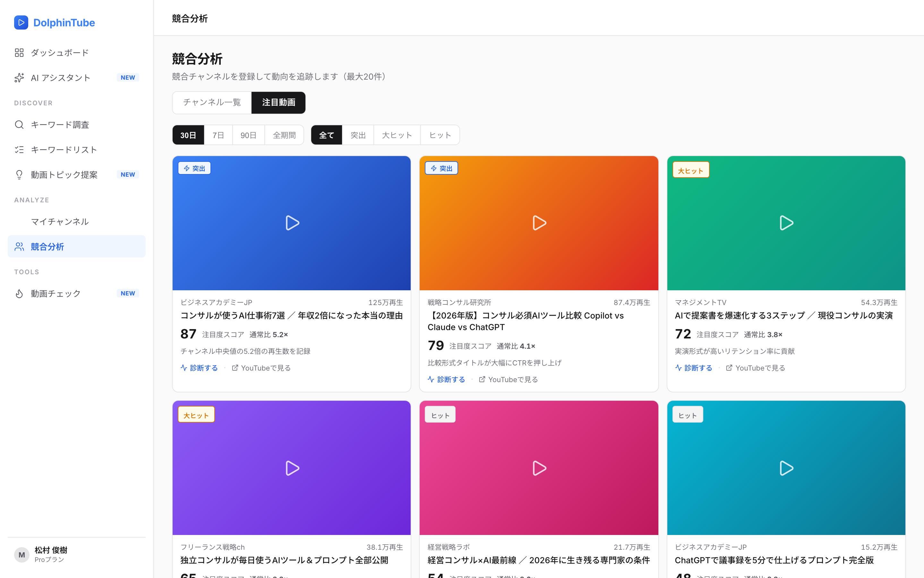Play the ビジネスアカデミーJP blue video thumbnail
Screen dimensions: 924x578
click(292, 223)
